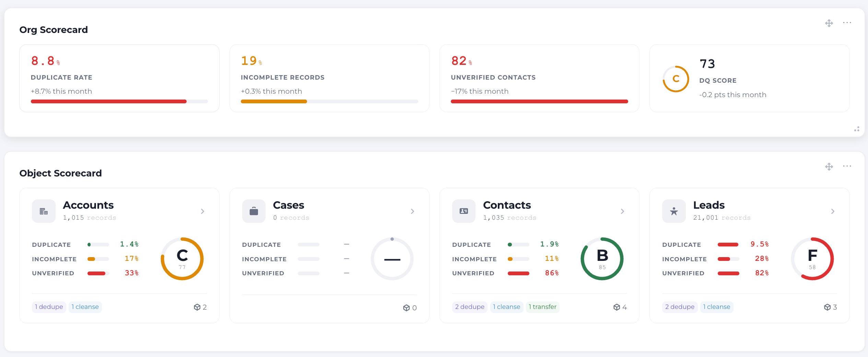Expand the Leads card chevron
This screenshot has width=868, height=357.
833,211
